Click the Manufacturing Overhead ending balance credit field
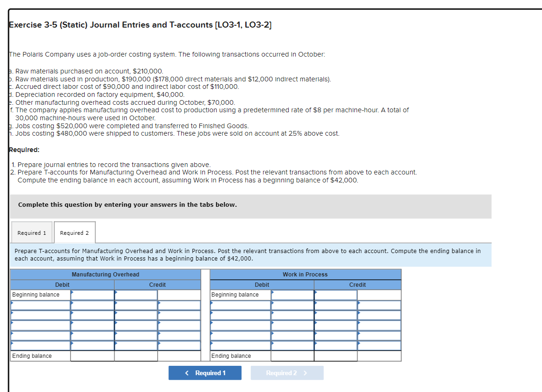The image size is (542, 392). click(x=179, y=356)
